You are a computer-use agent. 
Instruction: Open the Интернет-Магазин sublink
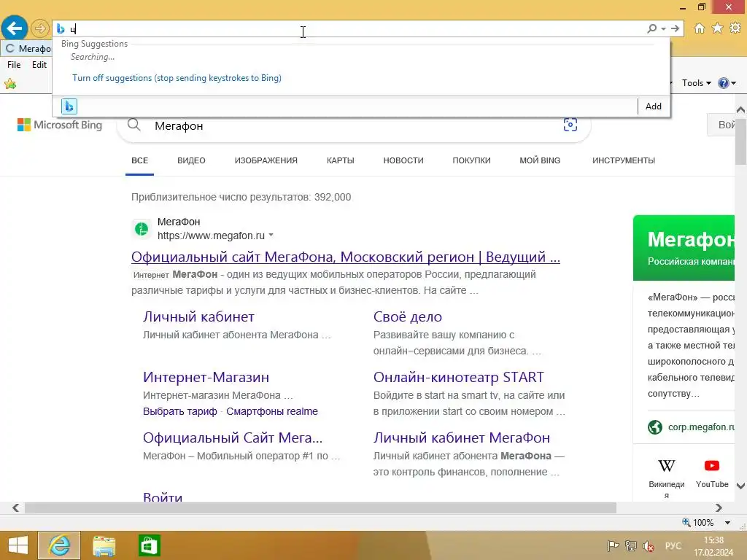click(206, 377)
